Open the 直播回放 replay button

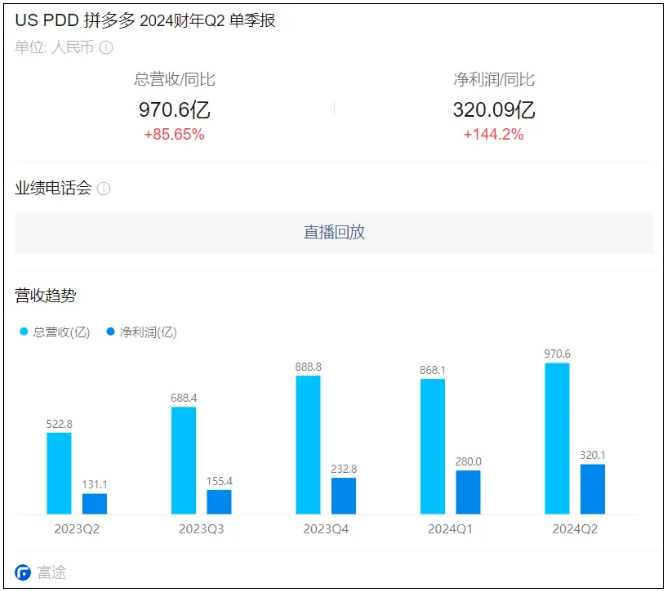334,232
